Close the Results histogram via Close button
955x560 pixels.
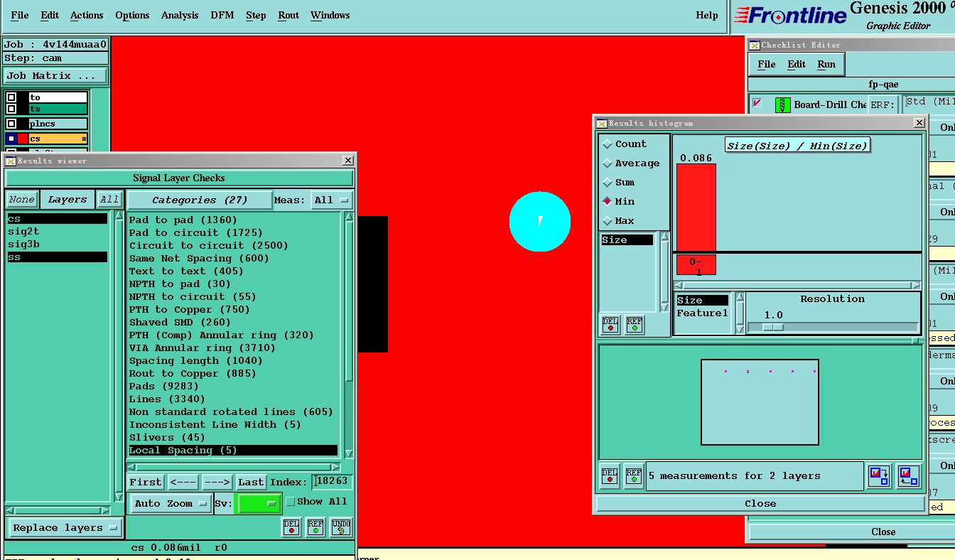(760, 504)
